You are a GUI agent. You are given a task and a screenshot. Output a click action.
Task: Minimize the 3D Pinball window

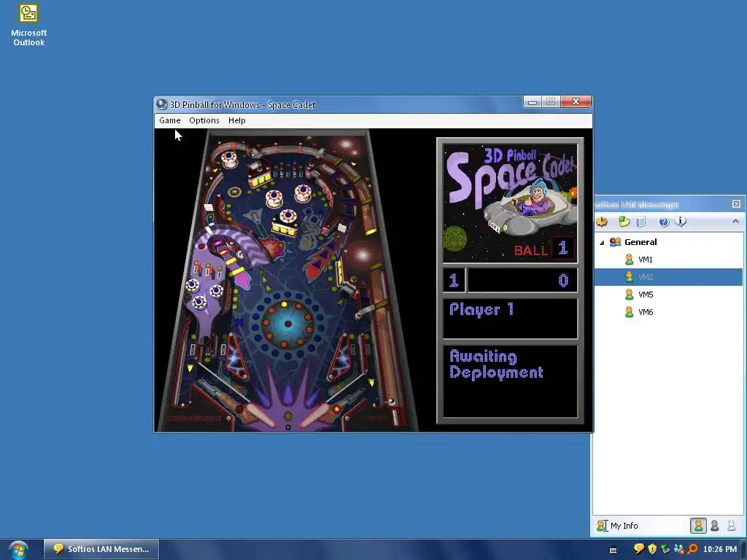coord(533,101)
